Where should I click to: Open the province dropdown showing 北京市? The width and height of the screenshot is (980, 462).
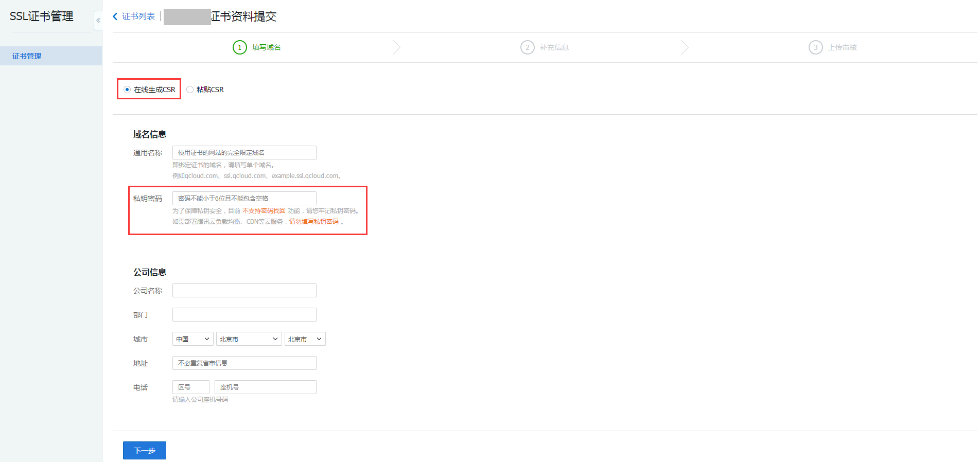tap(249, 339)
